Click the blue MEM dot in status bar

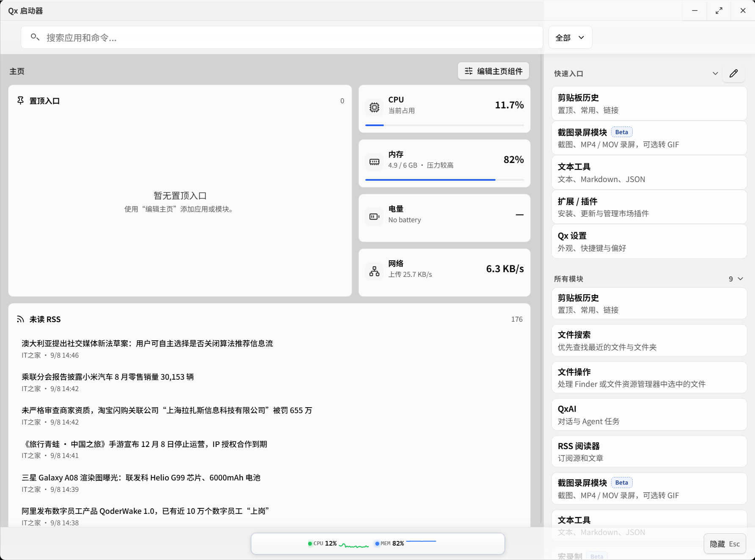tap(377, 543)
